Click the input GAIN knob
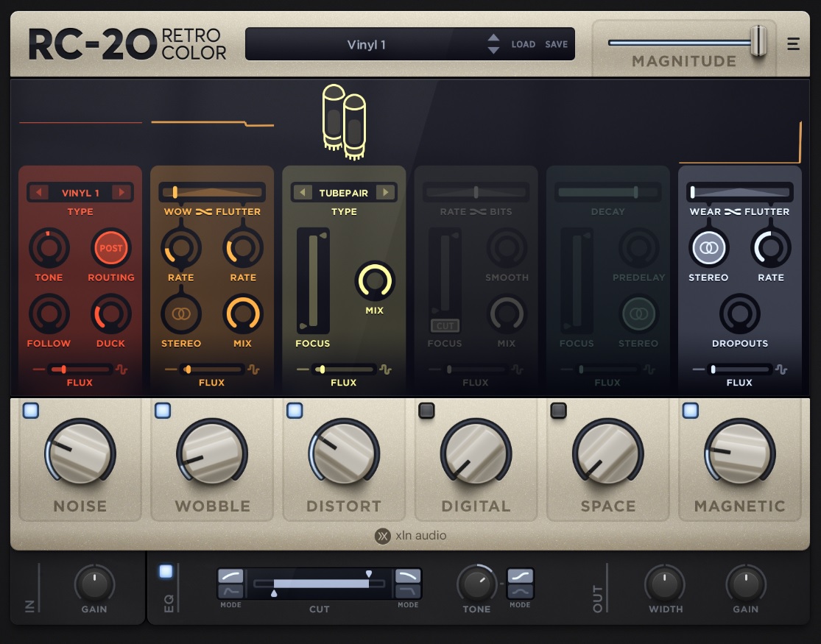 click(x=94, y=583)
